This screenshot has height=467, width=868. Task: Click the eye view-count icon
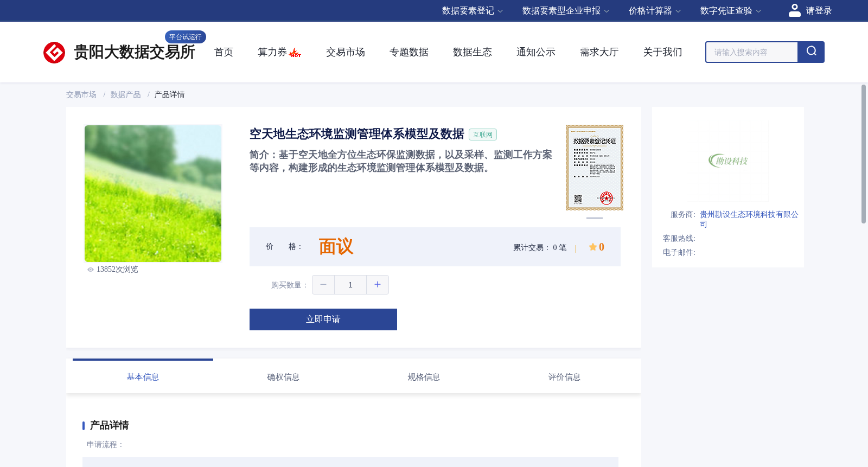91,270
